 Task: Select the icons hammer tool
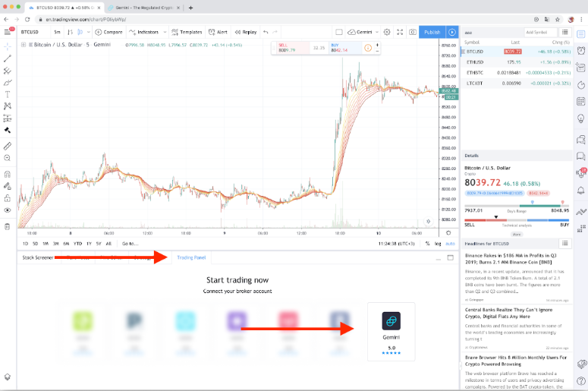coord(7,131)
